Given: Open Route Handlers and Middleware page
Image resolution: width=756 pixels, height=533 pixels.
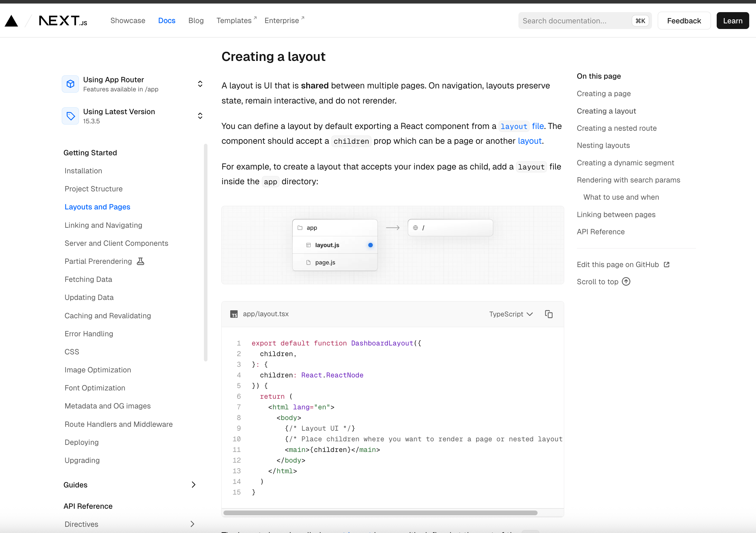Looking at the screenshot, I should pos(119,424).
